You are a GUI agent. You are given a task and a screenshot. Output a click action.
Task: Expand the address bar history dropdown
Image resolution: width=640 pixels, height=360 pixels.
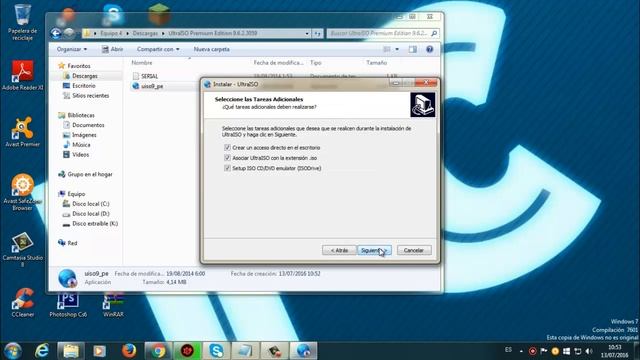(307, 33)
